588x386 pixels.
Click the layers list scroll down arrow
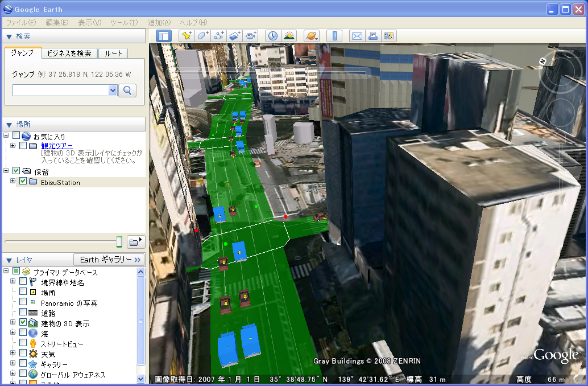pos(140,379)
